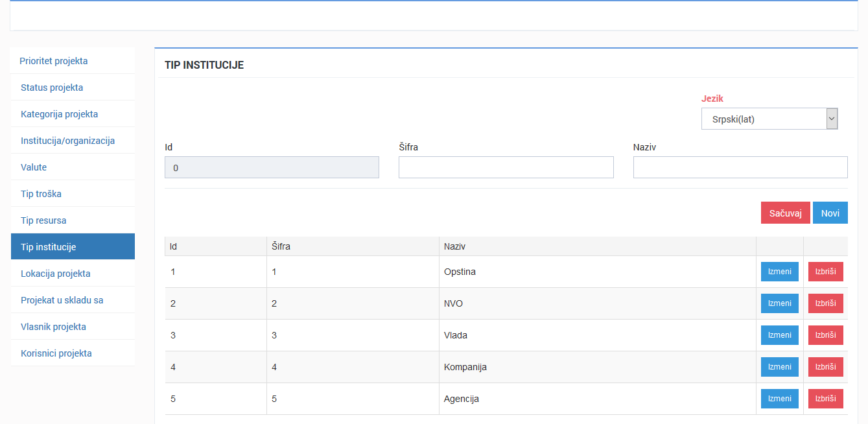Click Izbriši for the Agencija row
The width and height of the screenshot is (868, 424).
(825, 399)
